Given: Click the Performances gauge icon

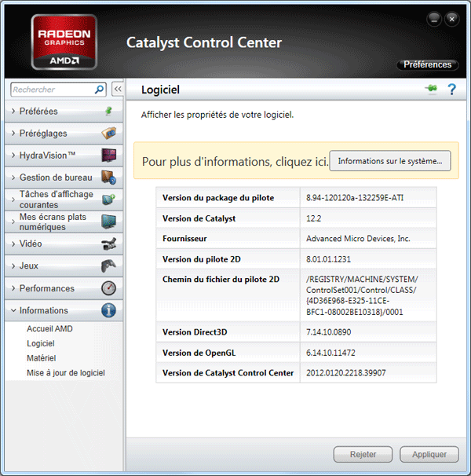Looking at the screenshot, I should coord(108,288).
